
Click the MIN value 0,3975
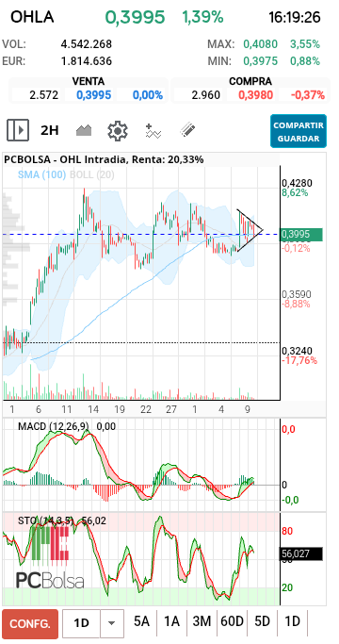[x=261, y=61]
